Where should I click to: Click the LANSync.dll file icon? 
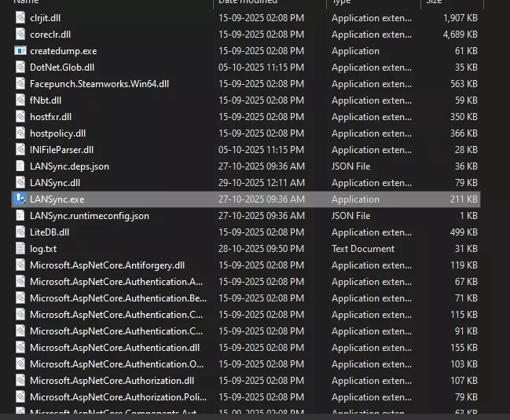tap(20, 183)
